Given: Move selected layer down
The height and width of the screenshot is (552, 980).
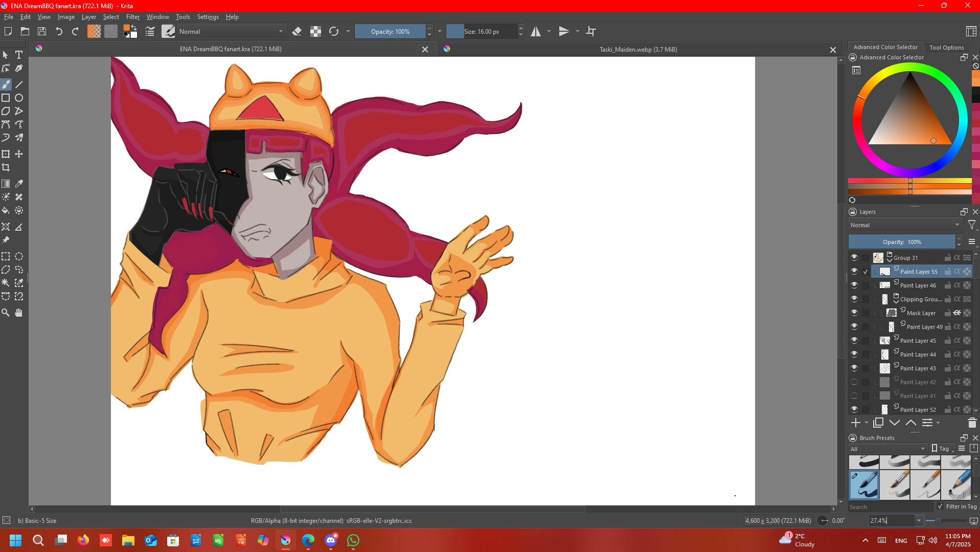Looking at the screenshot, I should click(x=895, y=423).
